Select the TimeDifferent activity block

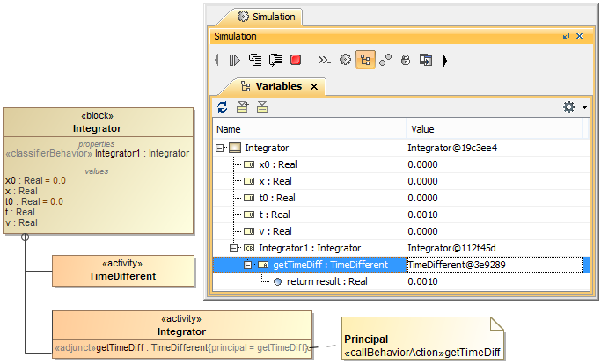(x=122, y=271)
